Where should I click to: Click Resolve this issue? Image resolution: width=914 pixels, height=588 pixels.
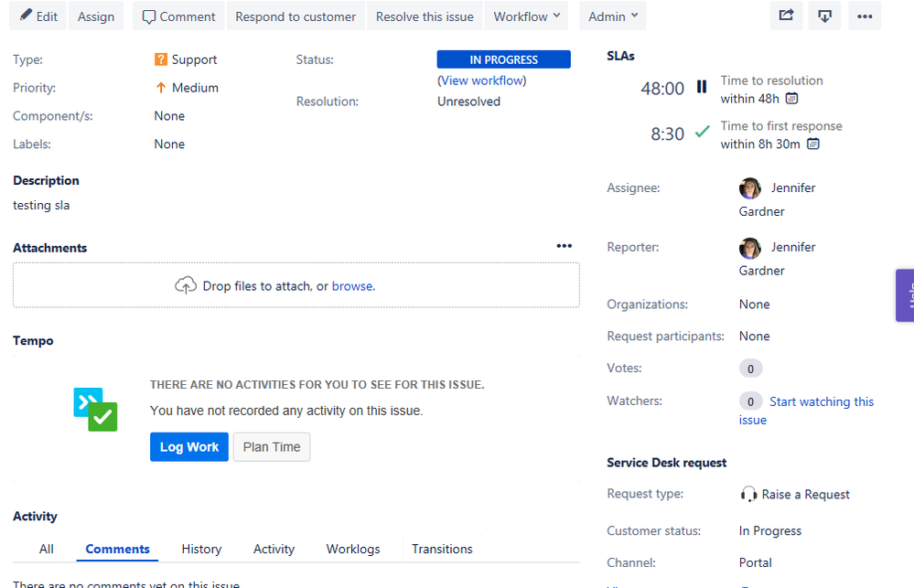click(x=425, y=16)
